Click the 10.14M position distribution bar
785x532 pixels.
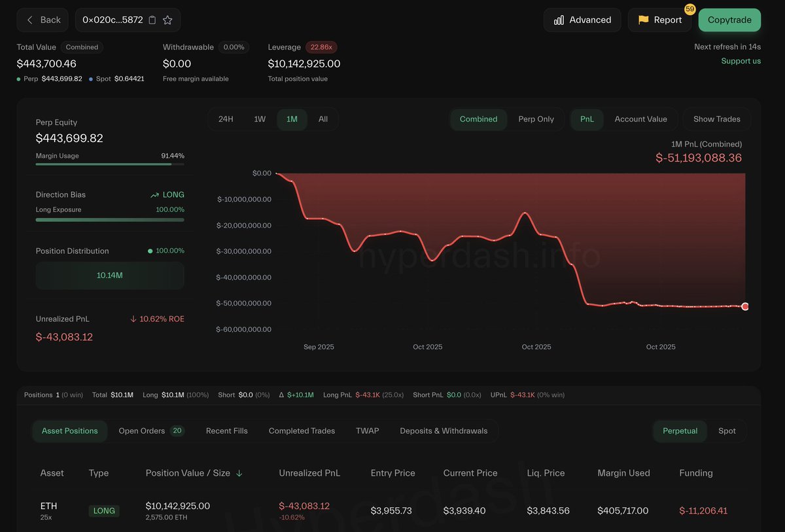coord(110,275)
